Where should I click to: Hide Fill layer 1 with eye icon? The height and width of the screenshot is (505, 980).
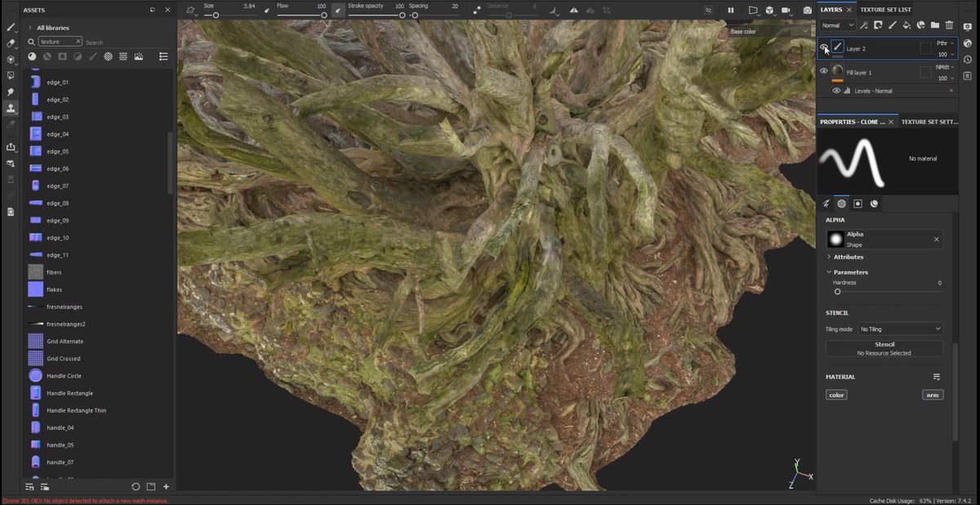824,71
